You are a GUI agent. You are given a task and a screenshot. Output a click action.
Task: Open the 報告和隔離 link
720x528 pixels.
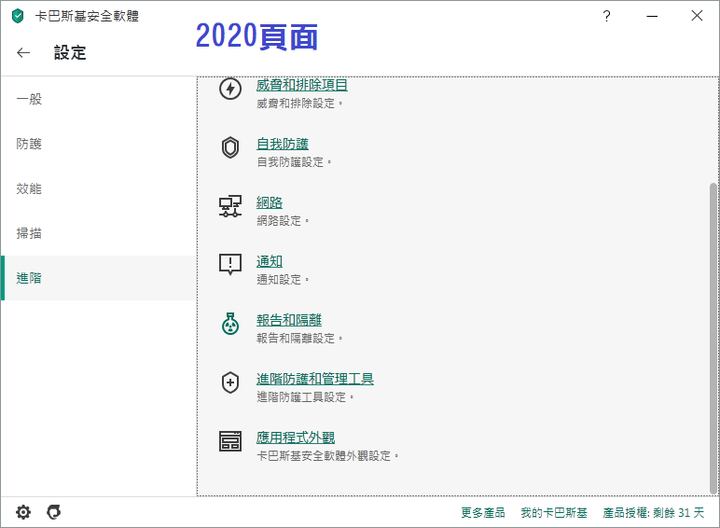coord(289,320)
